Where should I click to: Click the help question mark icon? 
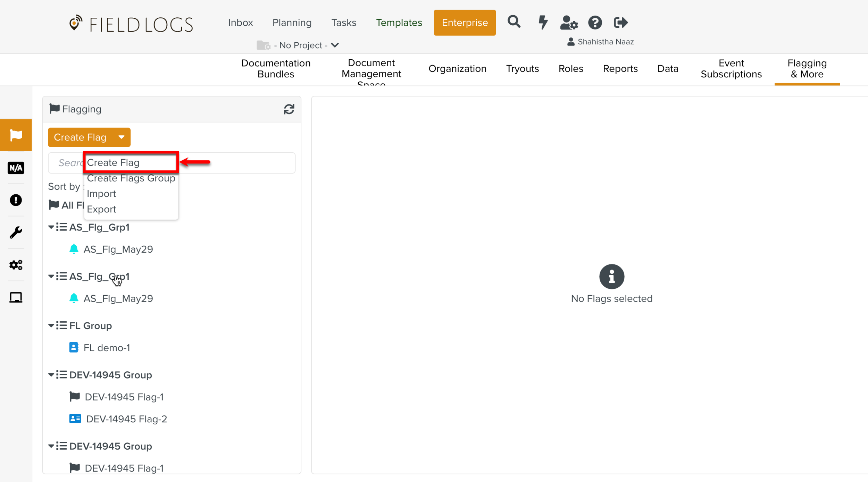point(595,23)
